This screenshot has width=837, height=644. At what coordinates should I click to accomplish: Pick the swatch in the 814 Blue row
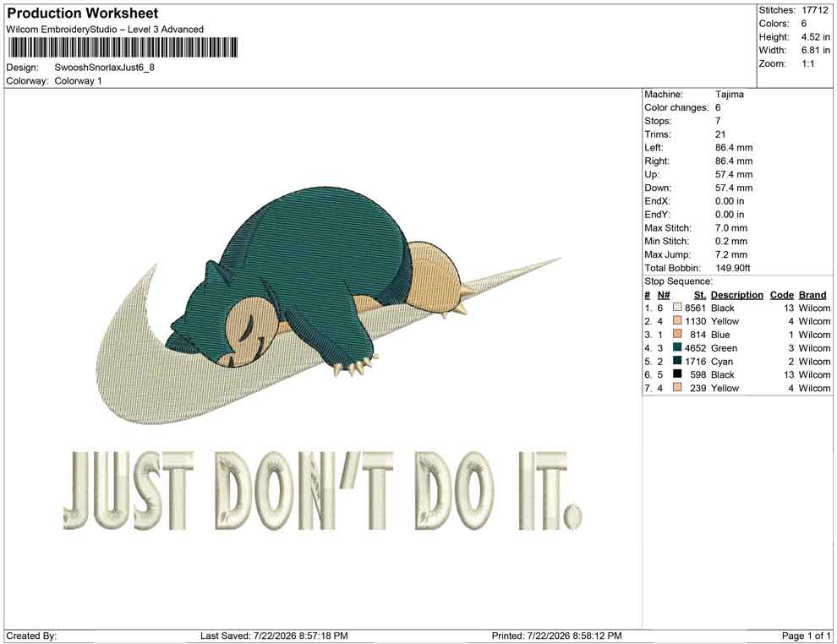(x=677, y=334)
